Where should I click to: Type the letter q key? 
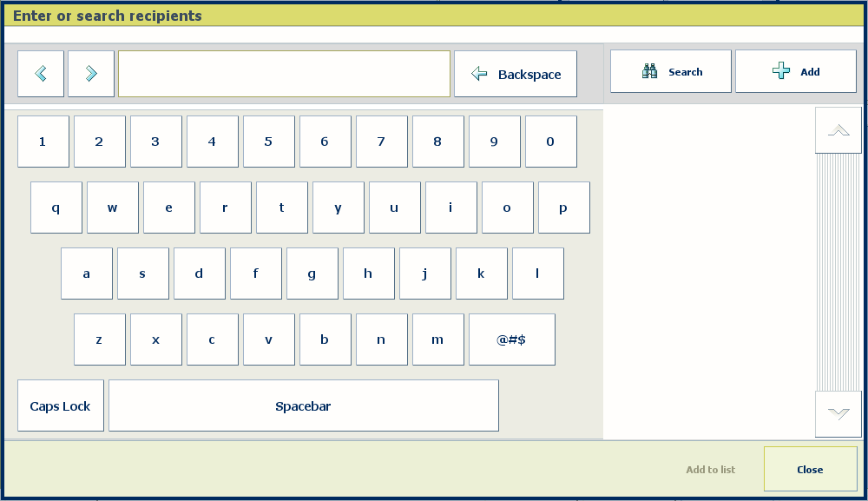click(56, 208)
